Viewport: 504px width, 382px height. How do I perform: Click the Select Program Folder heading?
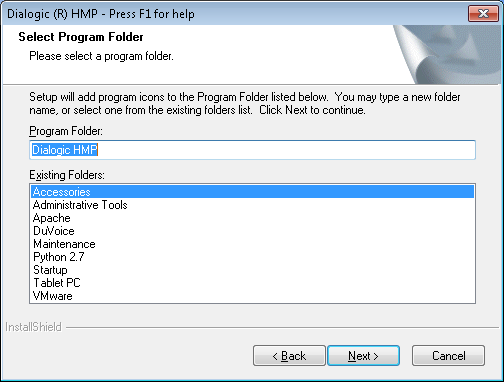[81, 37]
